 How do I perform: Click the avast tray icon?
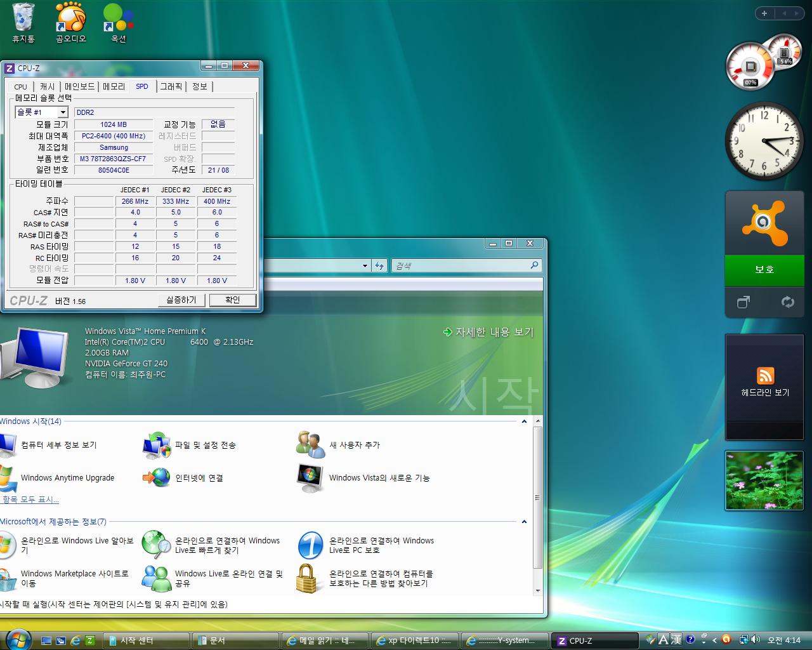click(726, 640)
